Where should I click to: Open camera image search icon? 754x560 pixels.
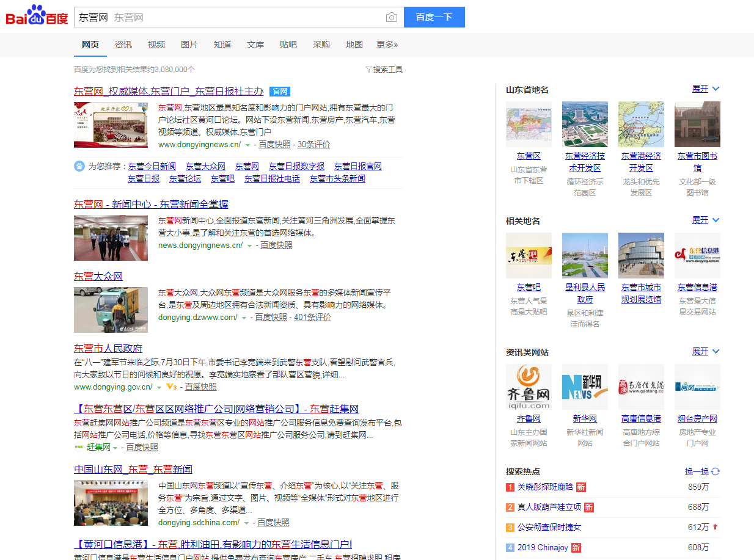392,18
